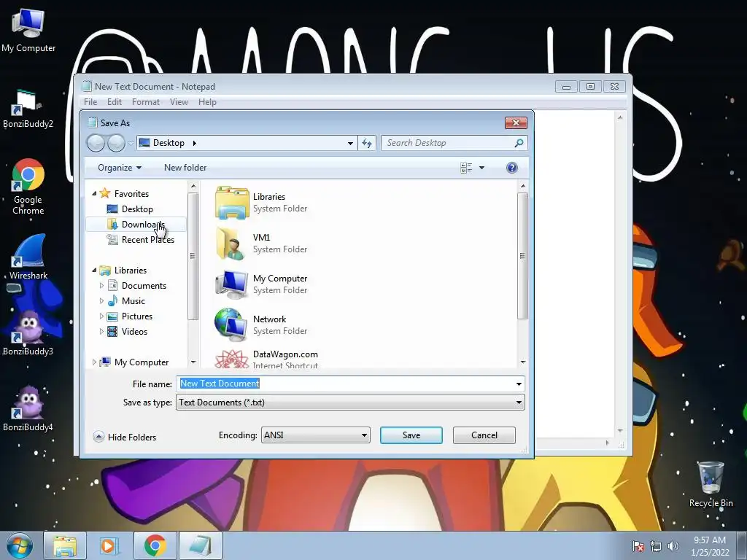Screen dimensions: 747x560
Task: Open Notepad Format menu
Action: pyautogui.click(x=146, y=102)
